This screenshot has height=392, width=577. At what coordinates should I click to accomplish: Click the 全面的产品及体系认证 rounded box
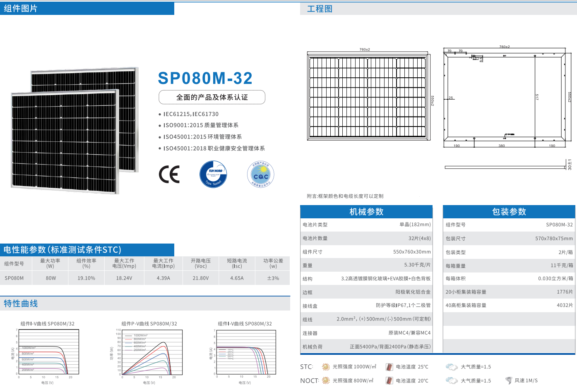coord(212,98)
